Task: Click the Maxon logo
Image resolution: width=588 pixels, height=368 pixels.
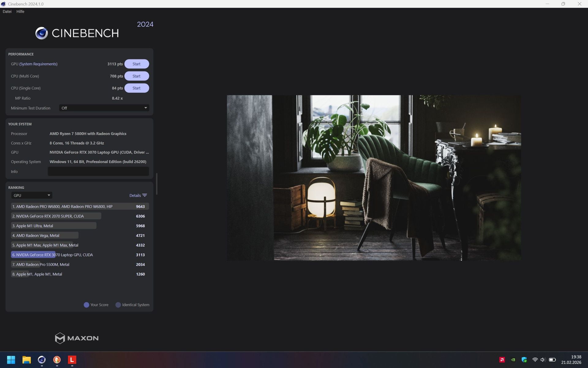Action: tap(77, 338)
